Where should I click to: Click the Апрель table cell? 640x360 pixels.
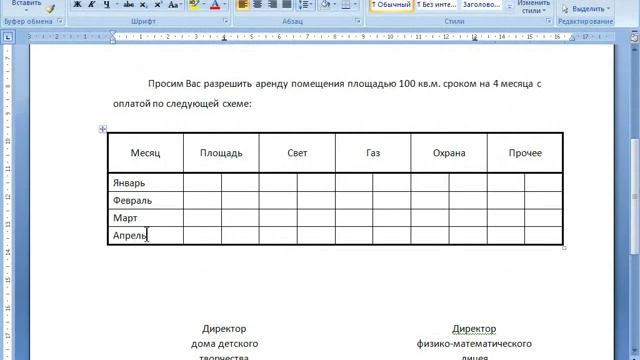tap(146, 235)
